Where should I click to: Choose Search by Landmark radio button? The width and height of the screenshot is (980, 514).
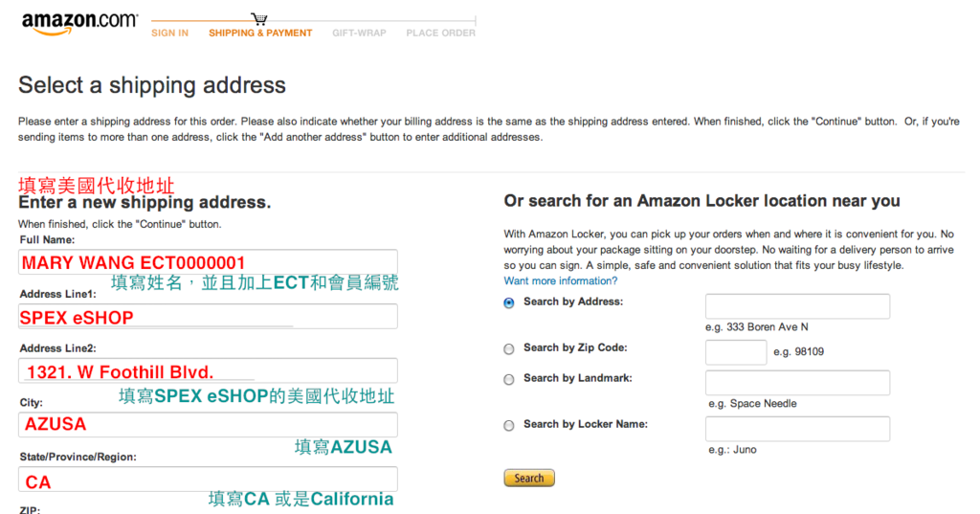509,379
